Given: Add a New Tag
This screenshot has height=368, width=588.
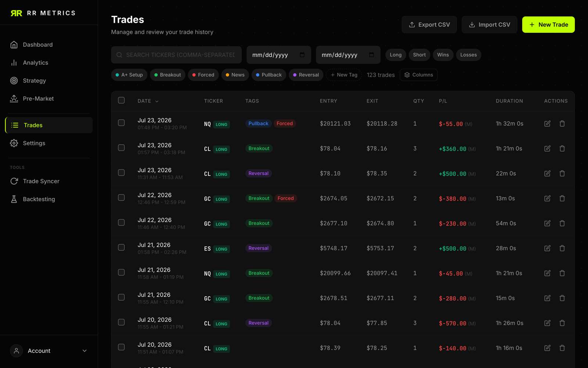Looking at the screenshot, I should click(344, 75).
